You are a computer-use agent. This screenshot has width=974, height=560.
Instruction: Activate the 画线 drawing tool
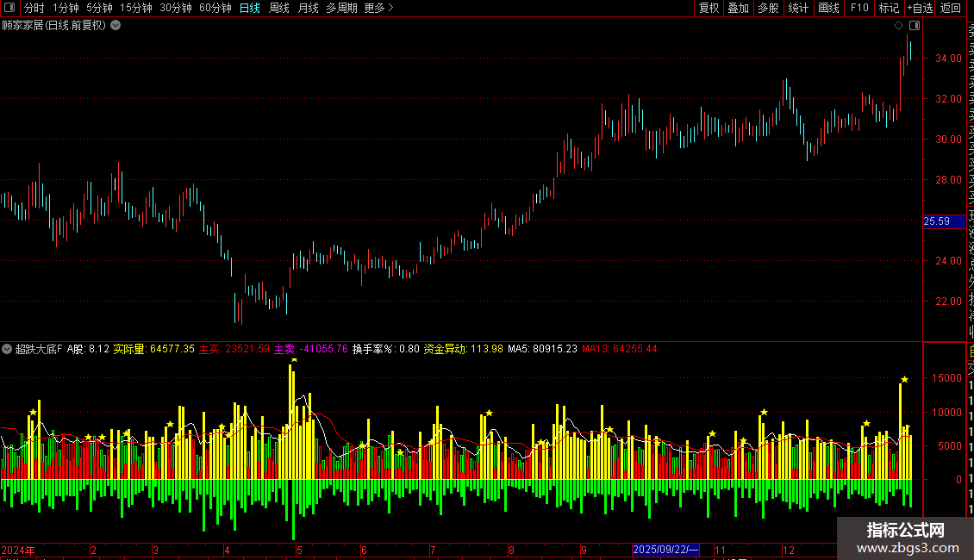click(828, 8)
